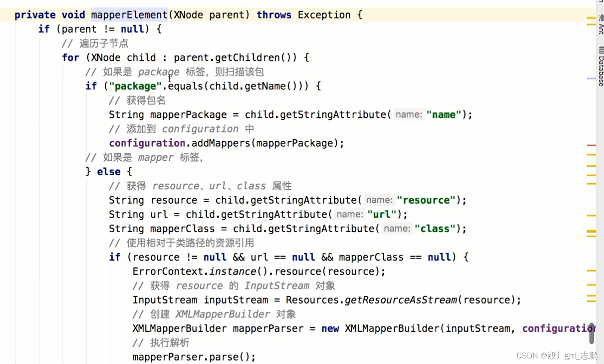
Task: Click the 'throws' keyword
Action: (274, 15)
